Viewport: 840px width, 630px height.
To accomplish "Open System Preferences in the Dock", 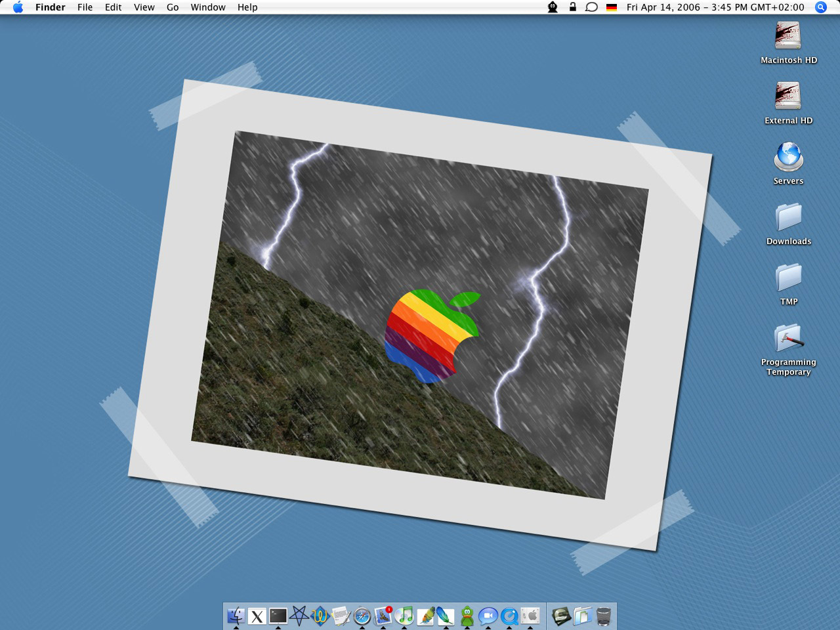I will (x=530, y=616).
